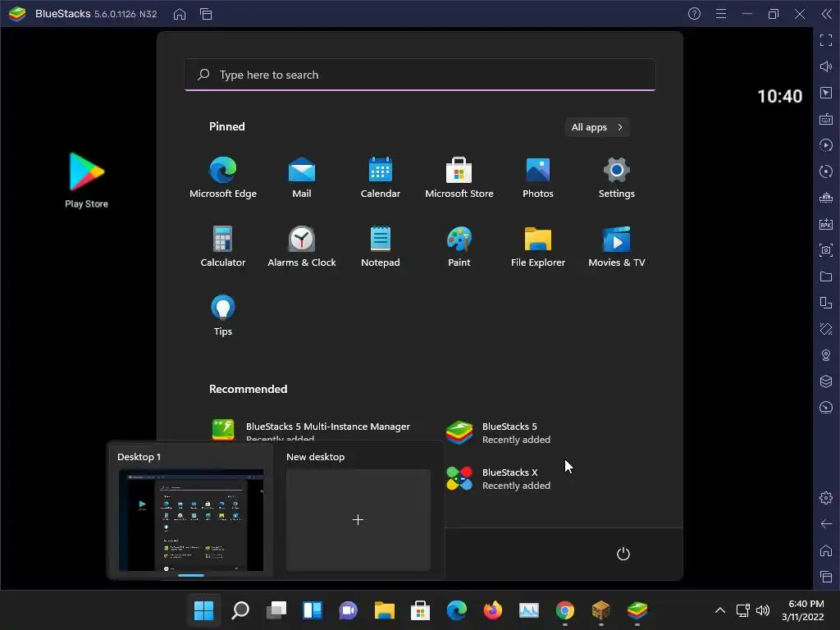Screen dimensions: 840x630
Task: Open the Paint app
Action: click(459, 246)
